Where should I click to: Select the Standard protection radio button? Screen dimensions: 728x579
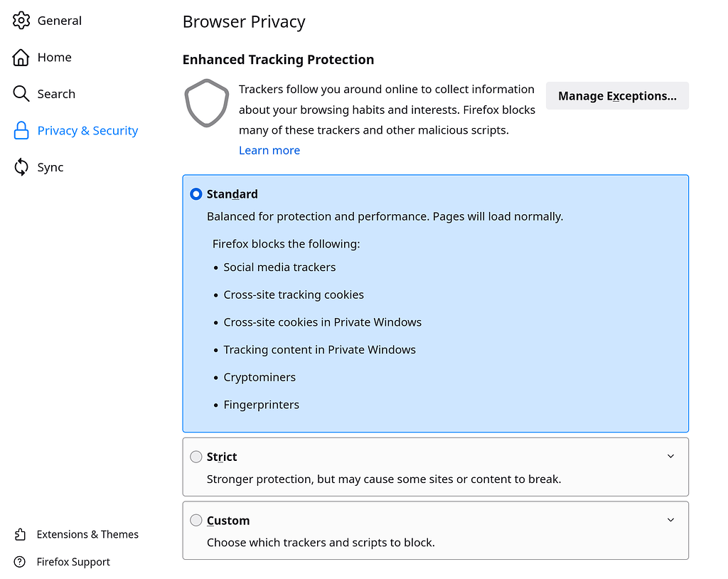coord(196,193)
